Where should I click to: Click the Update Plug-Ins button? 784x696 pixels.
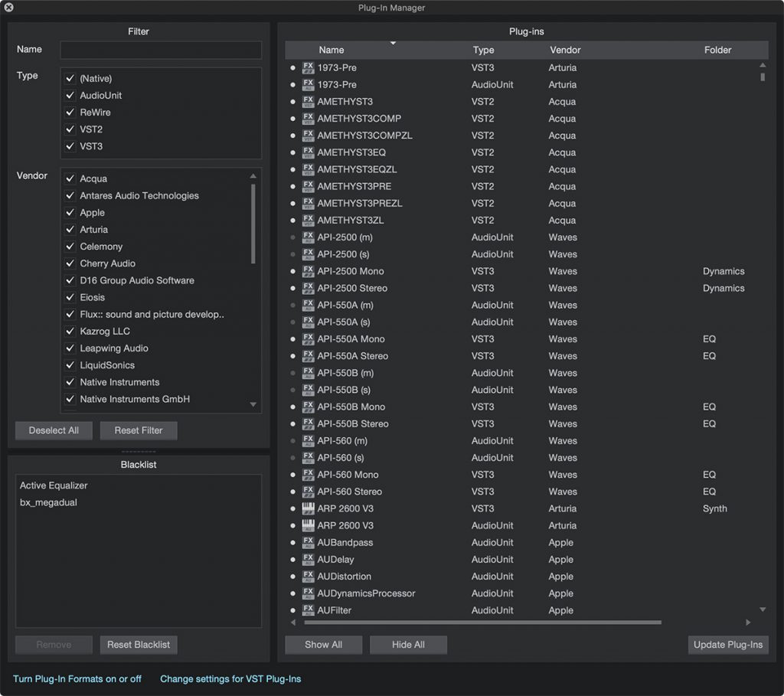pyautogui.click(x=728, y=645)
